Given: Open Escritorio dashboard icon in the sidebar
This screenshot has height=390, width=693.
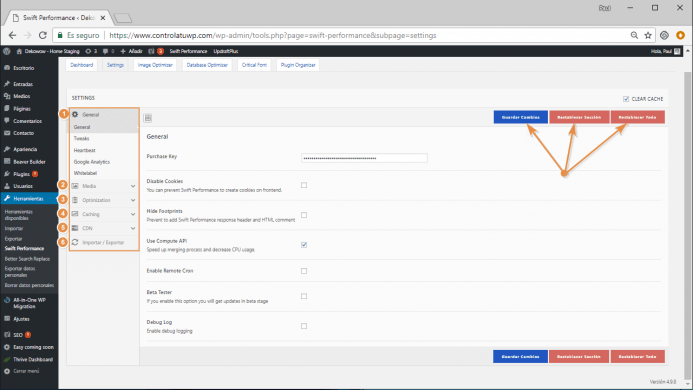Looking at the screenshot, I should coord(7,68).
